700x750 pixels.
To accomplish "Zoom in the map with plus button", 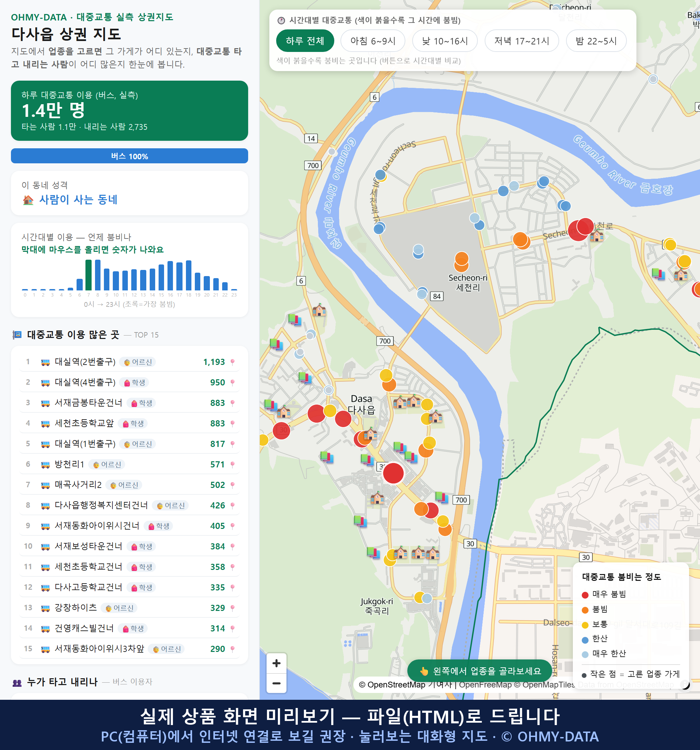I will click(x=276, y=663).
